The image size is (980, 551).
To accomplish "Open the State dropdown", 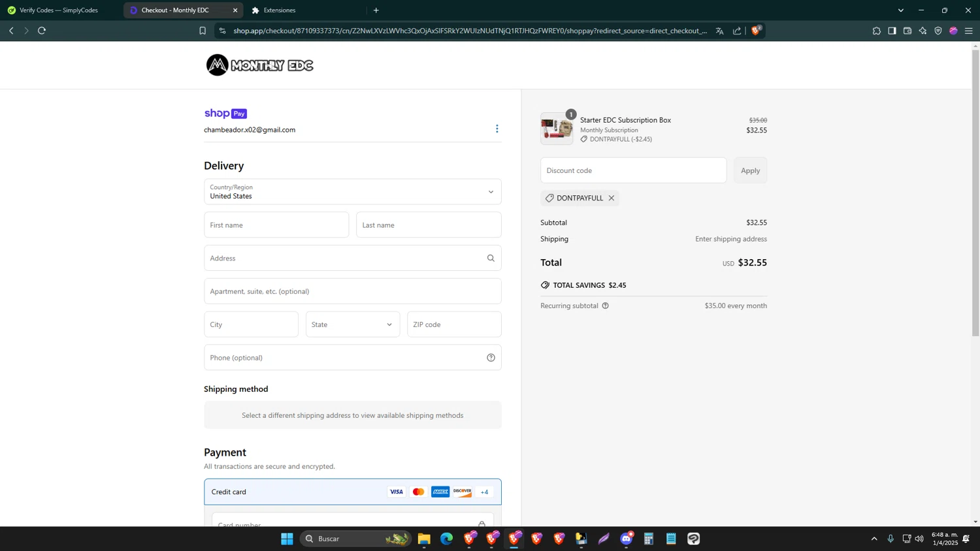I will click(x=353, y=324).
